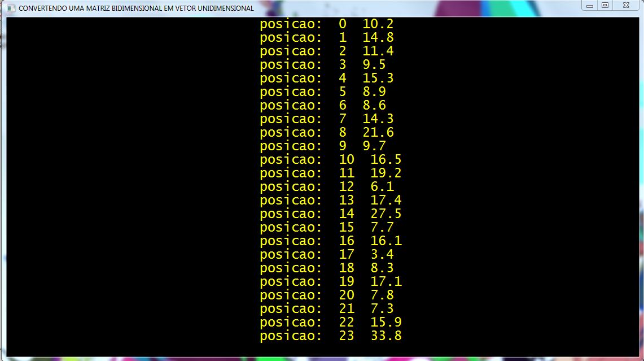The width and height of the screenshot is (644, 361).
Task: Select the line 'posicao: 20 7.8'
Action: click(327, 295)
